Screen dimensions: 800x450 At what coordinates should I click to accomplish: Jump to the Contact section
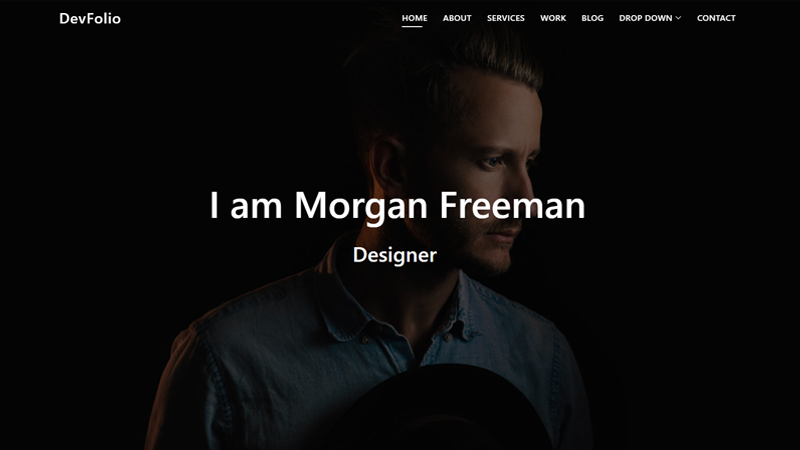716,18
